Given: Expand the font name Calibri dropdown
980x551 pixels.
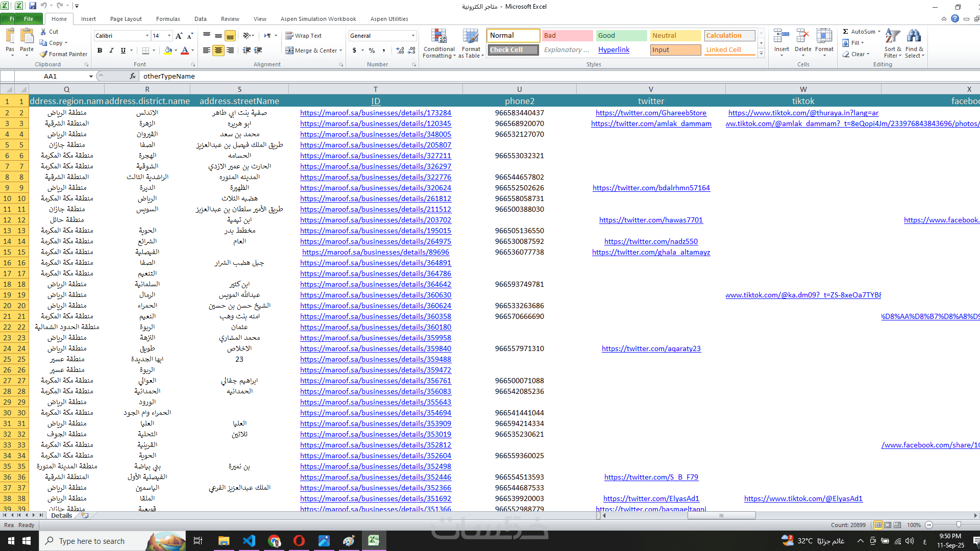Looking at the screenshot, I should coord(147,36).
